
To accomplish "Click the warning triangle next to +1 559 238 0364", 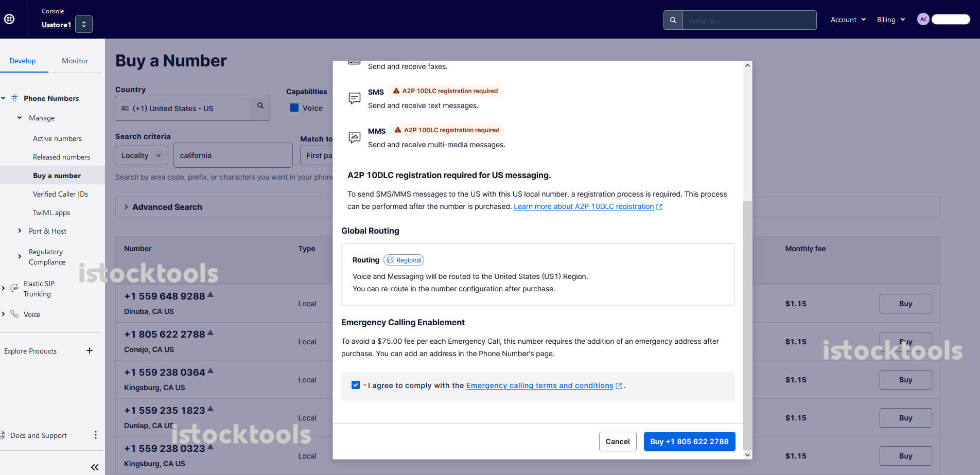I will tap(211, 371).
